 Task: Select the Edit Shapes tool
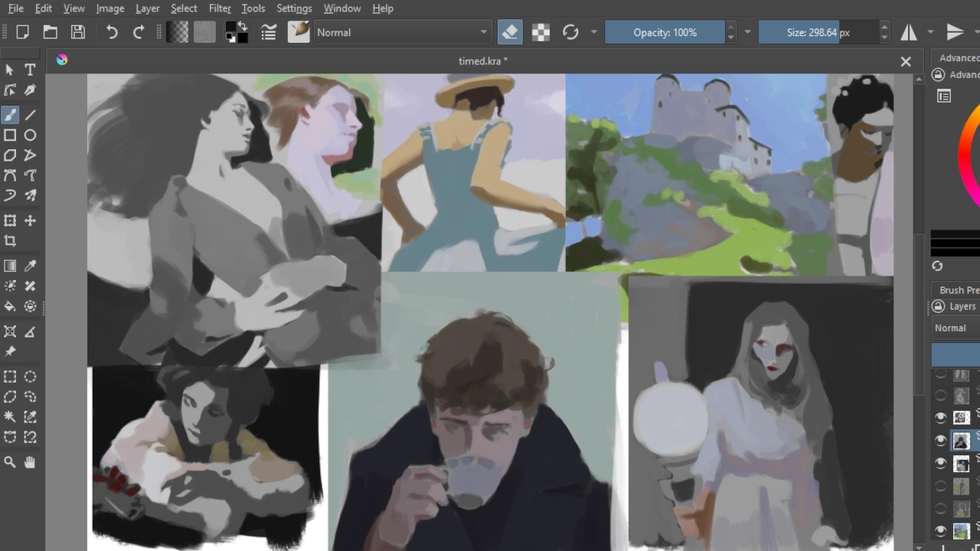coord(10,90)
